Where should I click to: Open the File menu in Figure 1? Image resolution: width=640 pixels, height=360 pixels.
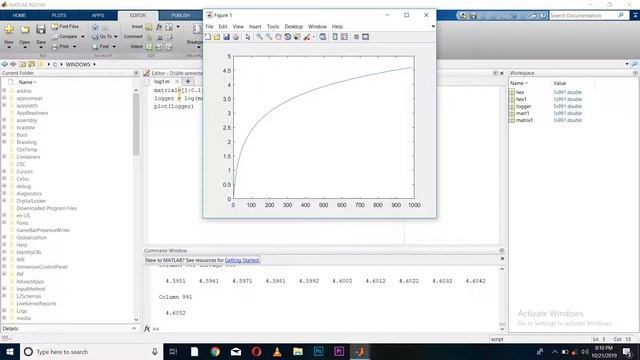209,27
